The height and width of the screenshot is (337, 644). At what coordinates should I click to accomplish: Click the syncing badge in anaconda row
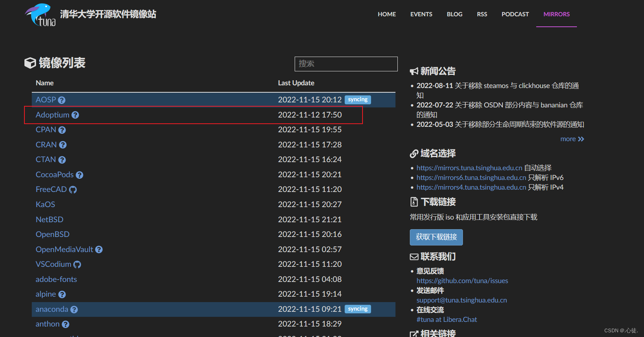358,309
